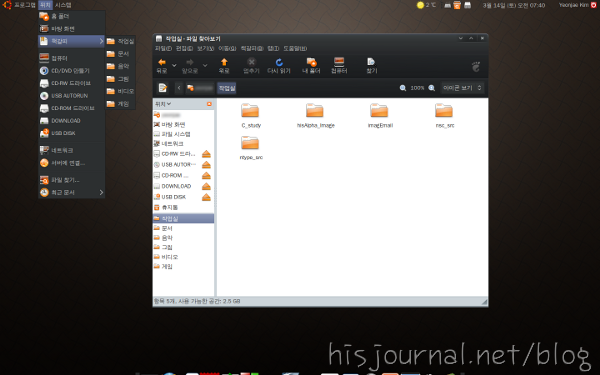Eject the CD-RW drive in sidebar
The image size is (600, 375).
[x=206, y=154]
